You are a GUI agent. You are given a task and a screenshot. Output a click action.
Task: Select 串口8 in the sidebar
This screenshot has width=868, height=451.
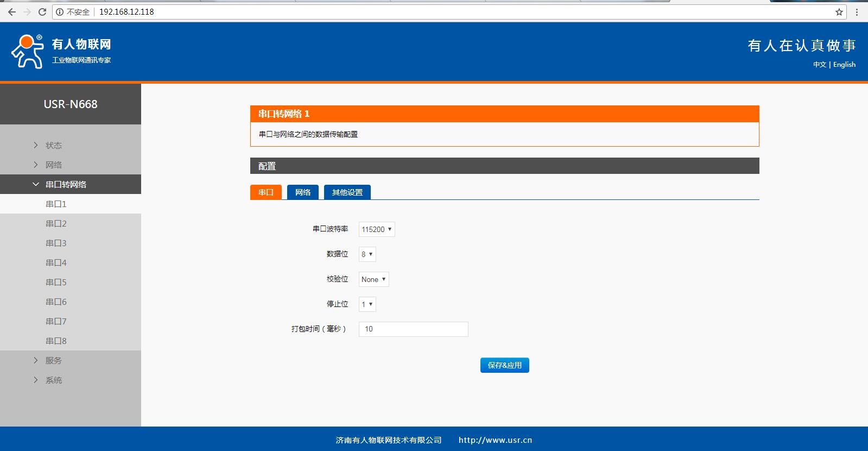tap(56, 341)
